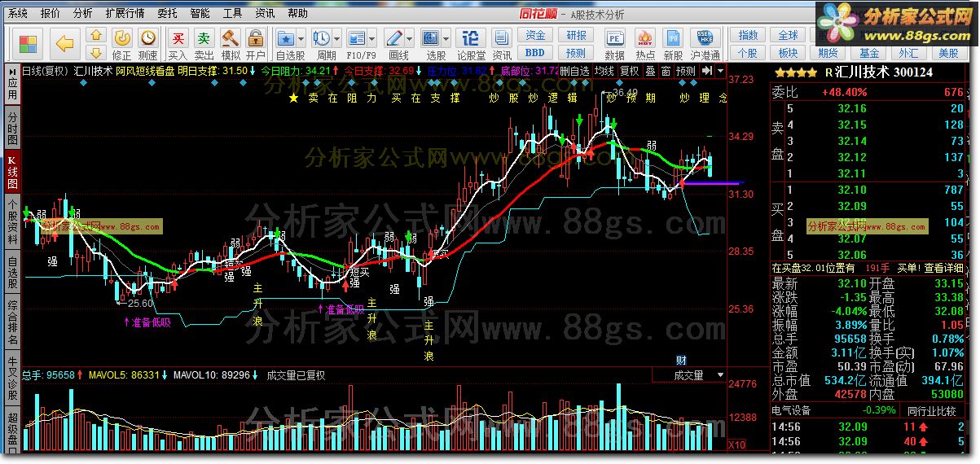The width and height of the screenshot is (980, 464).
Task: Open the 选股 stock picker icon
Action: (x=432, y=37)
